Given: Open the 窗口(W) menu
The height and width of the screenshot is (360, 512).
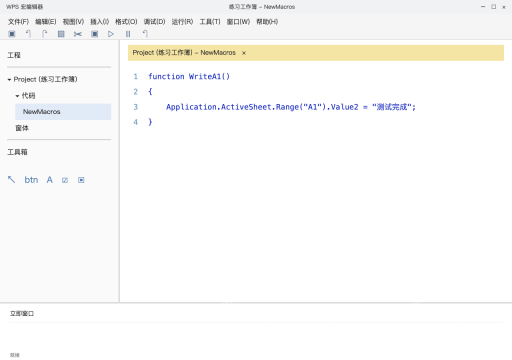Looking at the screenshot, I should pos(238,22).
